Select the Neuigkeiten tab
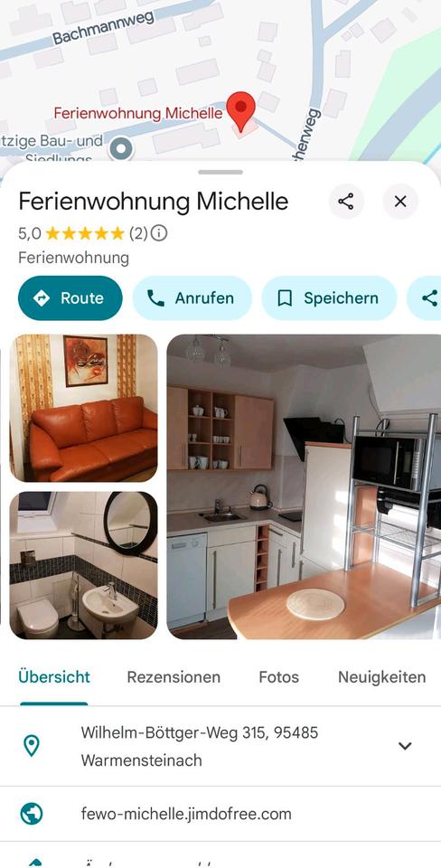 coord(381,677)
